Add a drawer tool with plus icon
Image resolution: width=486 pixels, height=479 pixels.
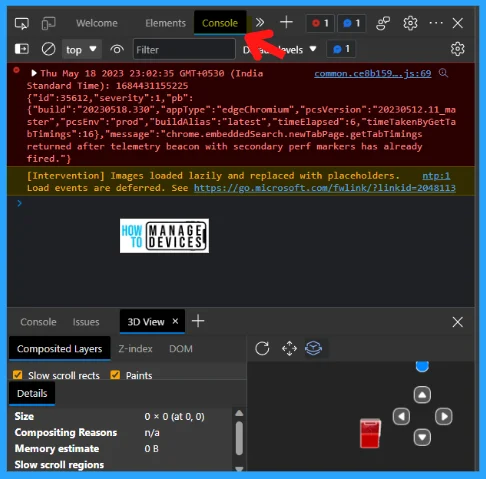(x=198, y=321)
